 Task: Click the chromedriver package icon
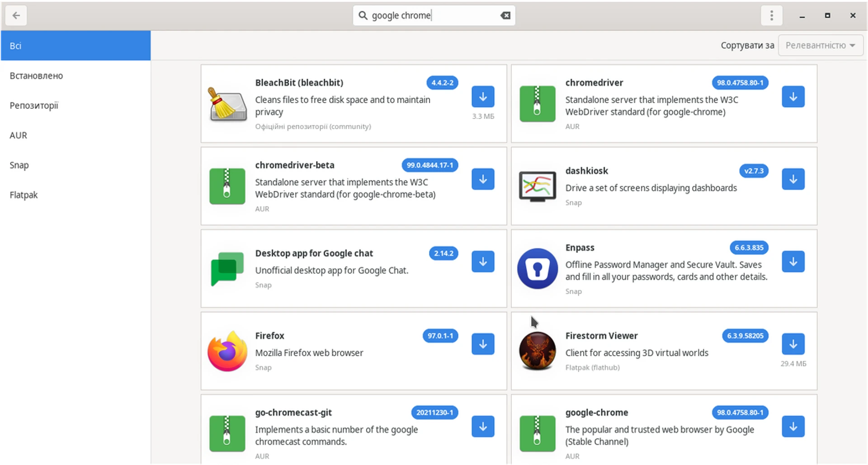point(538,104)
